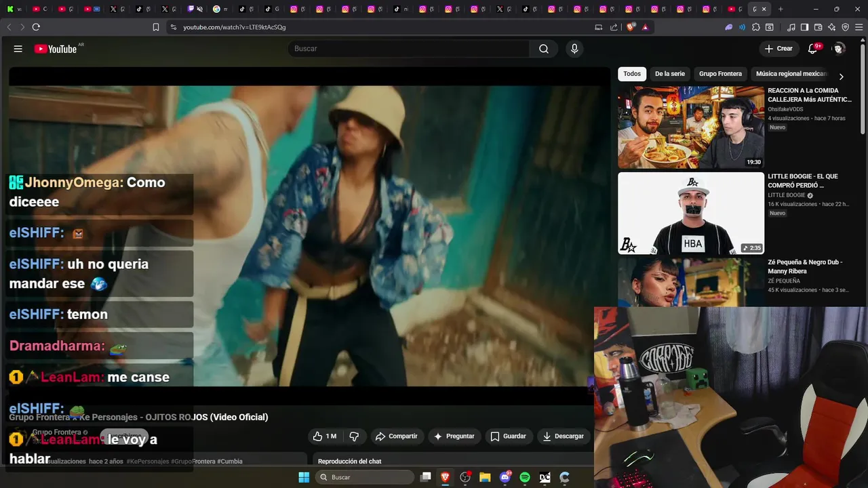Image resolution: width=868 pixels, height=488 pixels.
Task: Click the youtube.com address bar URL
Action: click(x=235, y=27)
